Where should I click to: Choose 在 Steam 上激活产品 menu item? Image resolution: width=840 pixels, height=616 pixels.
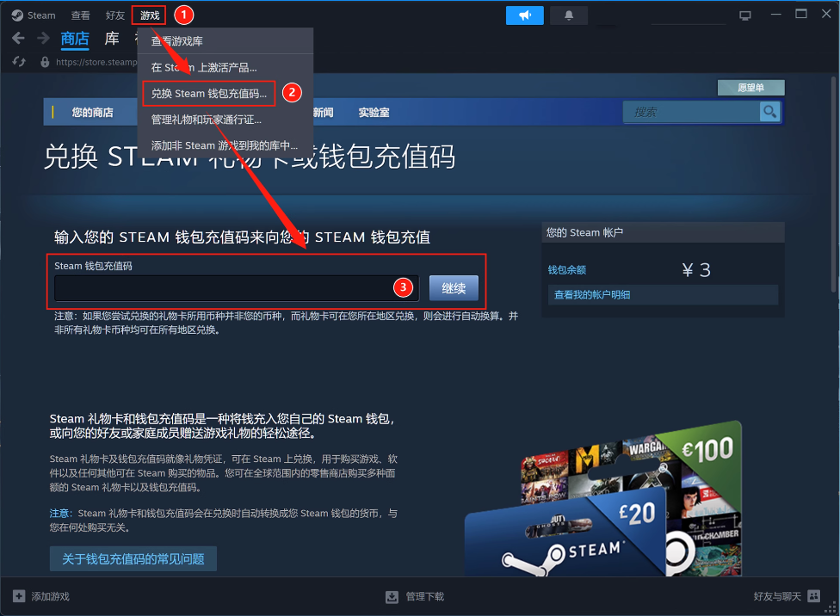coord(204,67)
